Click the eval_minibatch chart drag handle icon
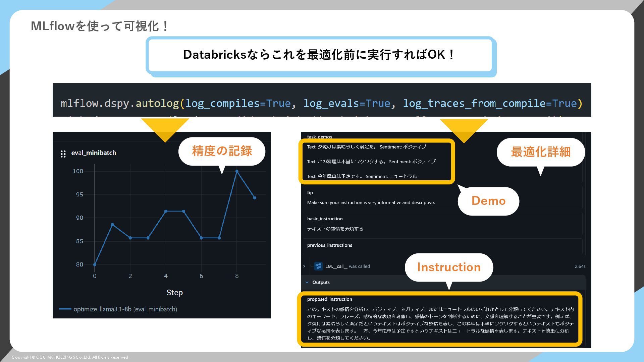 tap(63, 154)
